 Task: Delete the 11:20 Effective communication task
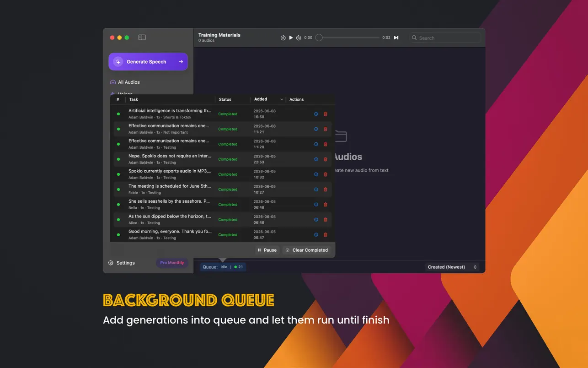tap(326, 144)
